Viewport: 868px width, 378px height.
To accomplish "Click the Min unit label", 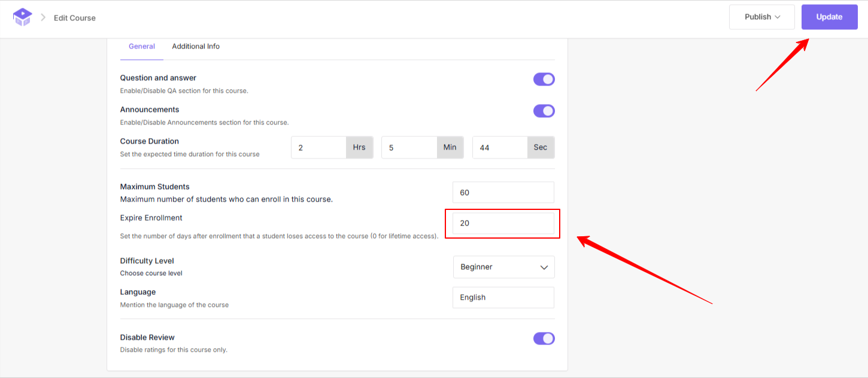I will (x=450, y=148).
